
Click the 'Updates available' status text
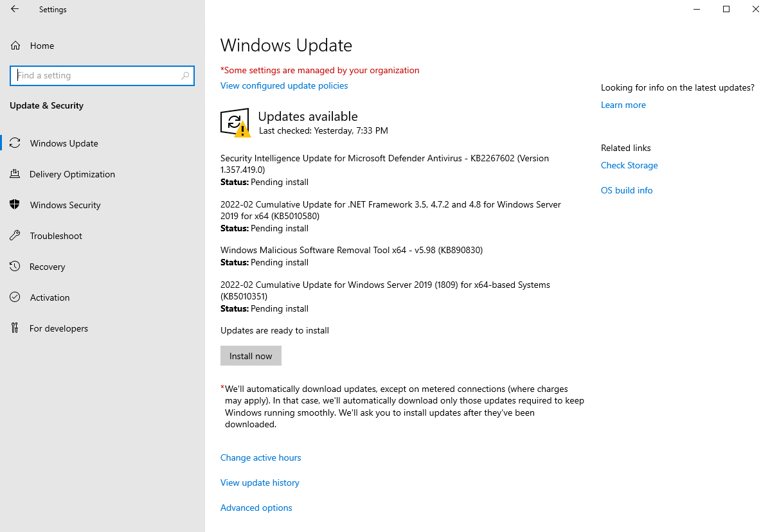308,116
